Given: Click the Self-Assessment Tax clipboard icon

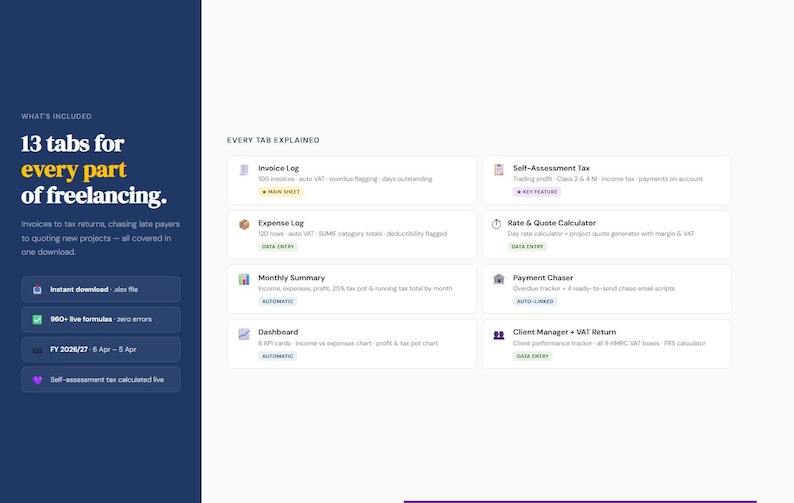Looking at the screenshot, I should coord(499,170).
